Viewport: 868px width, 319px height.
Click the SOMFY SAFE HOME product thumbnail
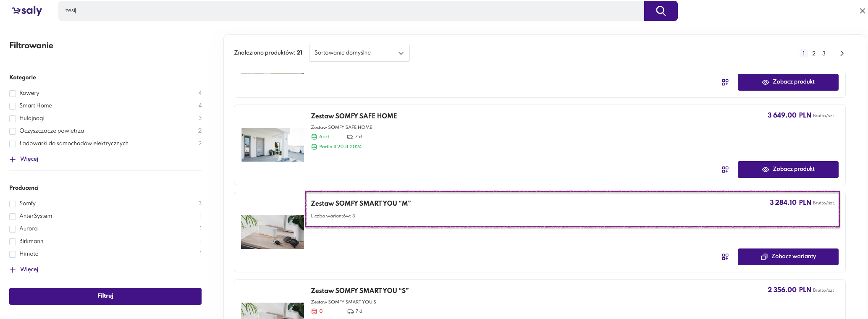(x=273, y=145)
